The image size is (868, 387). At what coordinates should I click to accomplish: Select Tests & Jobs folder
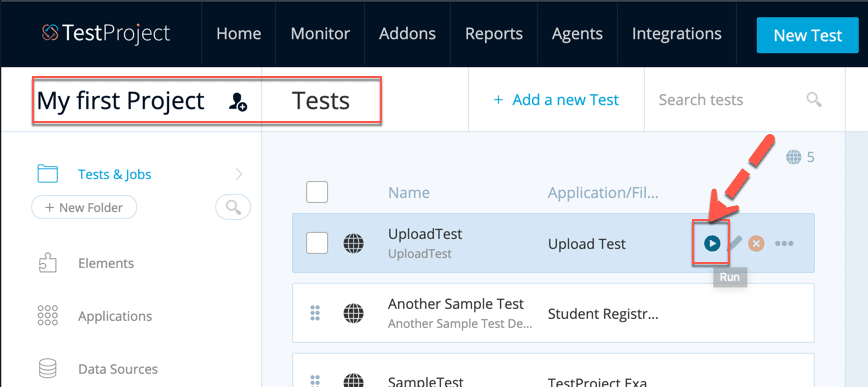115,174
